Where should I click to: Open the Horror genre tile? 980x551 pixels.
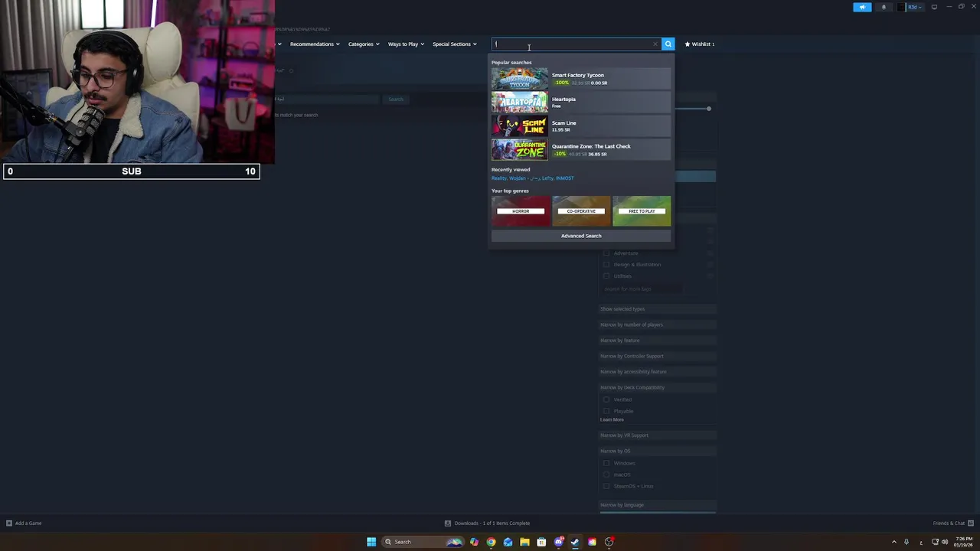click(x=521, y=211)
